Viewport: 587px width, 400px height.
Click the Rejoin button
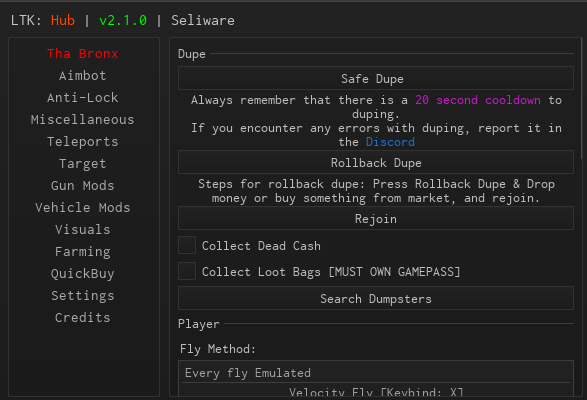(x=376, y=218)
